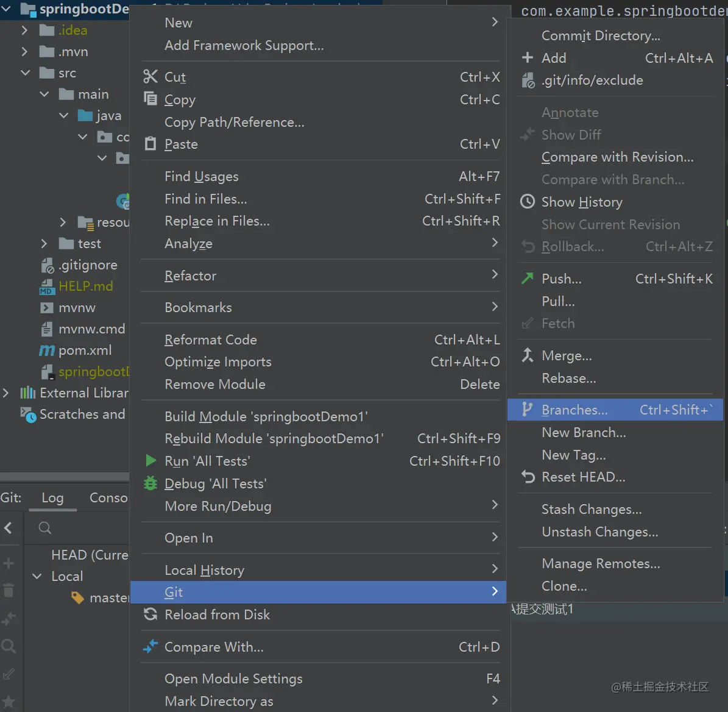Choose Clone... in Git submenu

pos(615,586)
